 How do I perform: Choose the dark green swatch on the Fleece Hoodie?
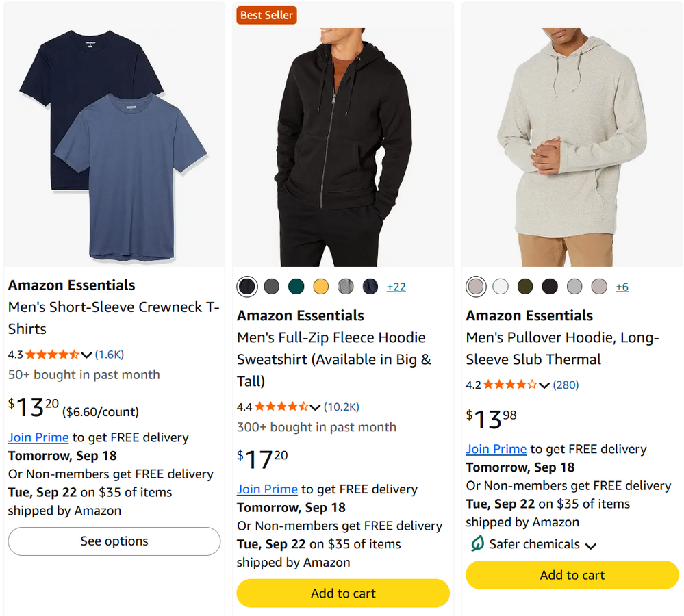point(296,287)
